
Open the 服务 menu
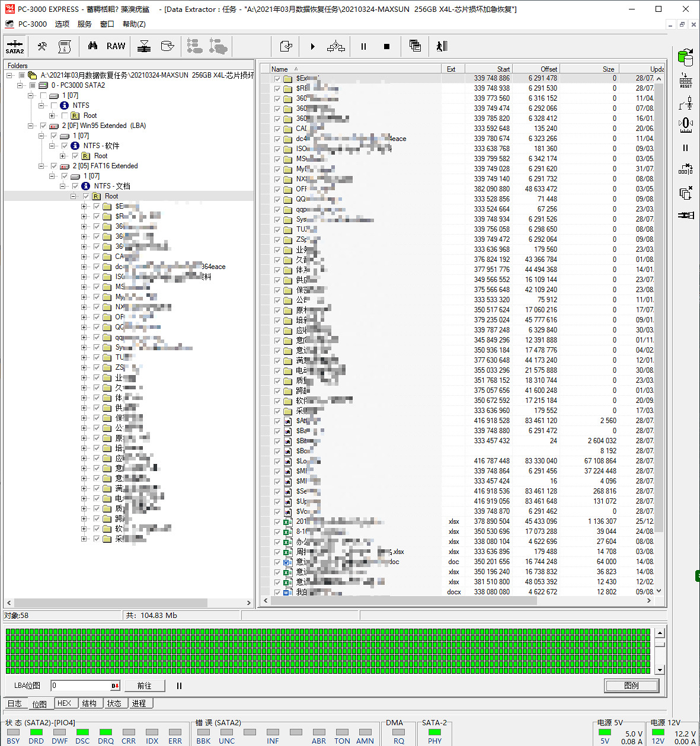85,24
